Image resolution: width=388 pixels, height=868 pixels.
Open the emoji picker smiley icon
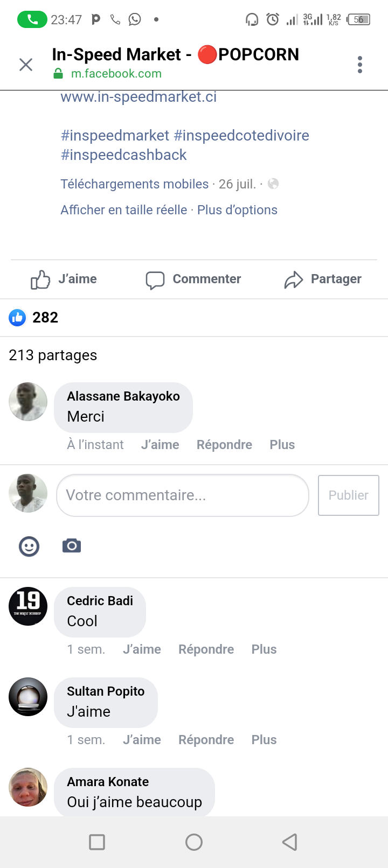pos(29,547)
